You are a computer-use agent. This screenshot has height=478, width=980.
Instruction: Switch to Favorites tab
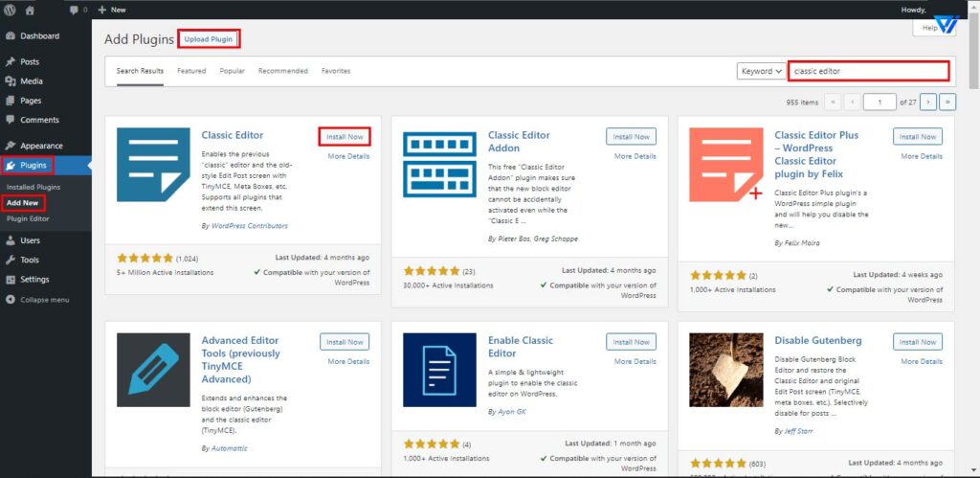coord(336,71)
